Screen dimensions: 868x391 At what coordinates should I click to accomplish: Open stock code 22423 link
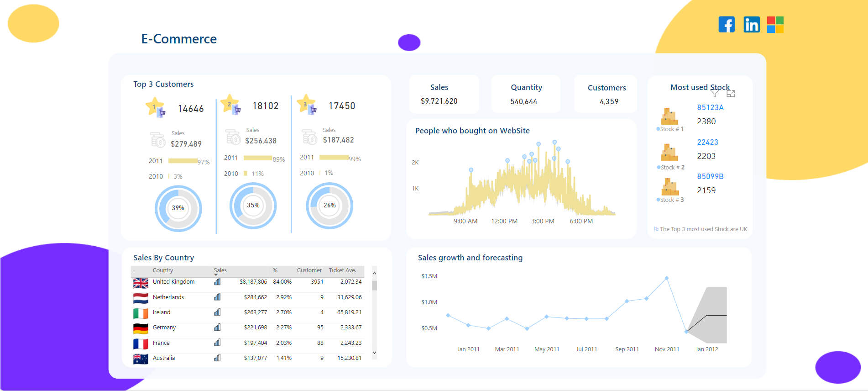coord(707,142)
